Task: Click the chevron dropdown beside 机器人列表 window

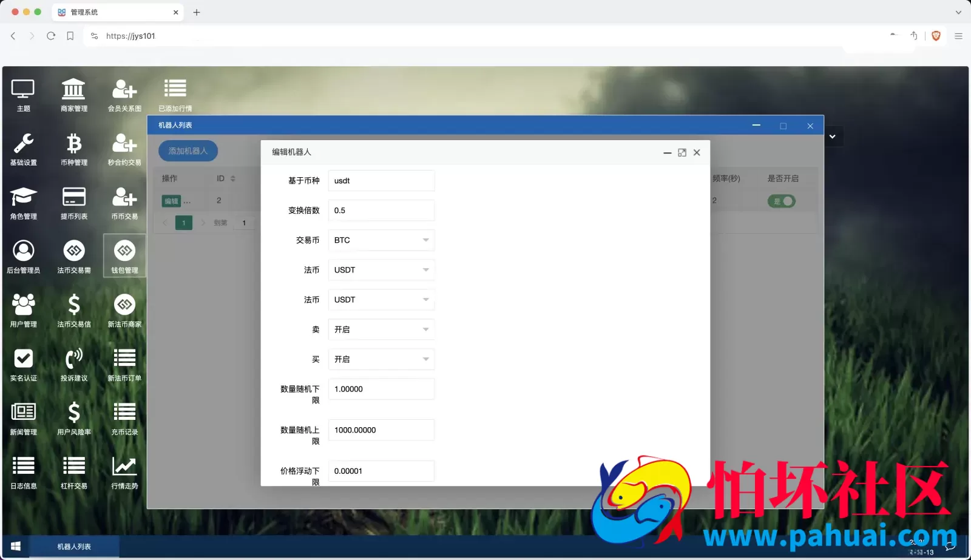Action: tap(833, 137)
